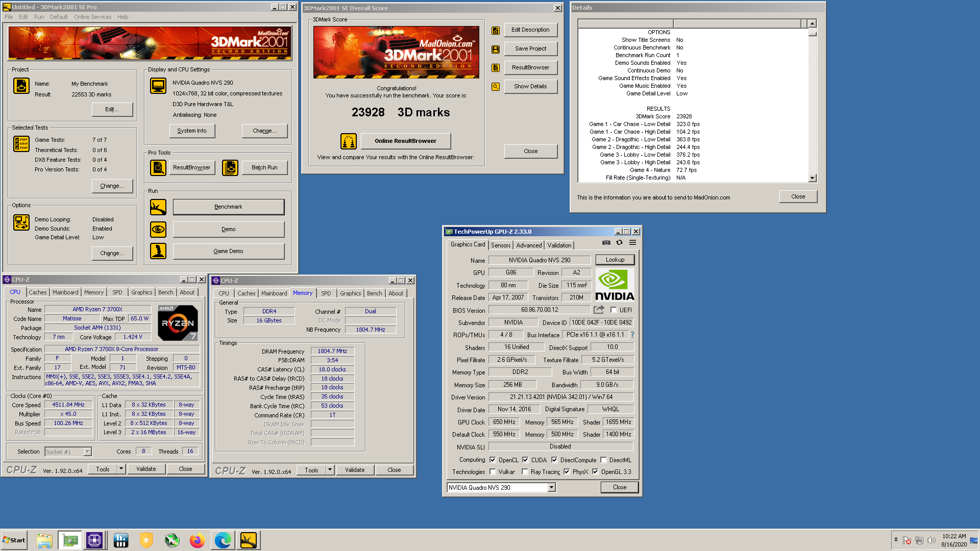Image resolution: width=980 pixels, height=551 pixels.
Task: Toggle the UEFI checkbox in GPU-Z
Action: 614,310
